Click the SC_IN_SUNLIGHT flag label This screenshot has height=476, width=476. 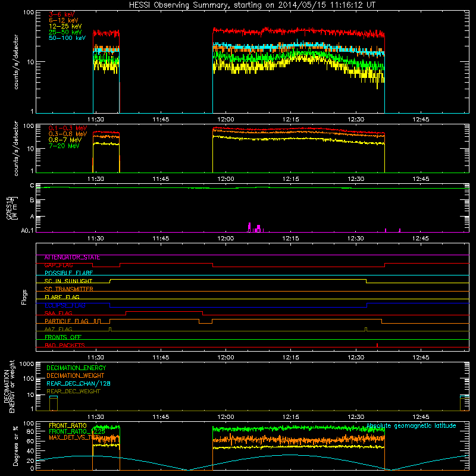[68, 281]
